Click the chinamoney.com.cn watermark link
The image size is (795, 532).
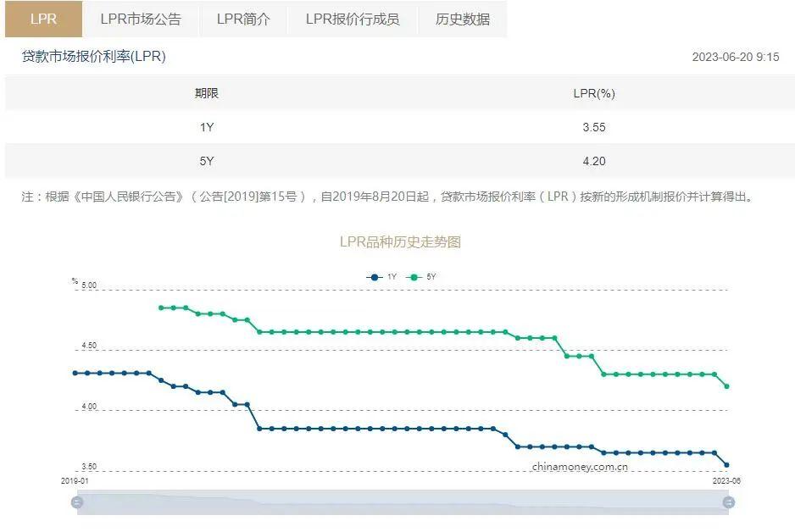tap(581, 466)
